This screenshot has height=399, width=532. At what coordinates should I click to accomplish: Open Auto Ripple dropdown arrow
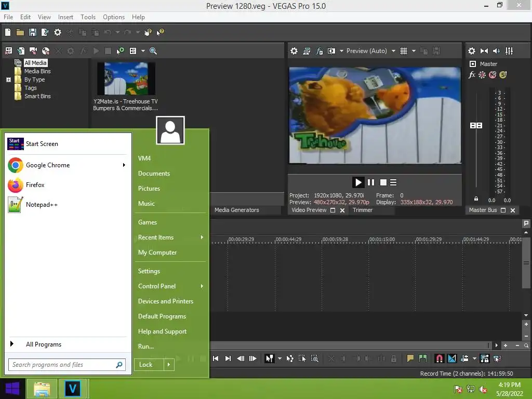click(x=474, y=358)
